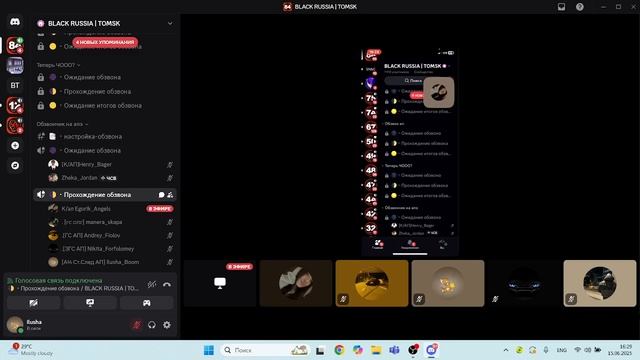
Task: Collapse the Теперь ЧООО? category
Action: [x=58, y=65]
